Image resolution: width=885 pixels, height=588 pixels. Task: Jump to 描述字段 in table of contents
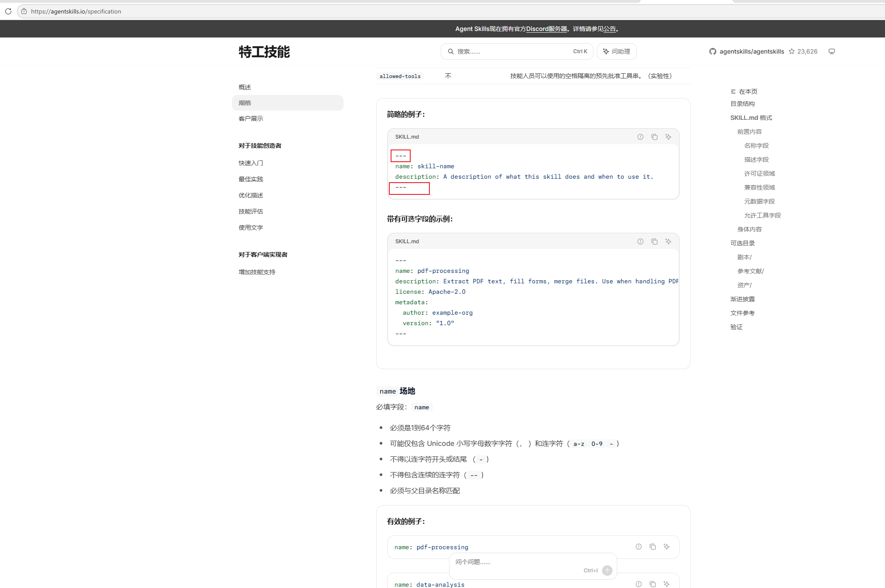[756, 160]
